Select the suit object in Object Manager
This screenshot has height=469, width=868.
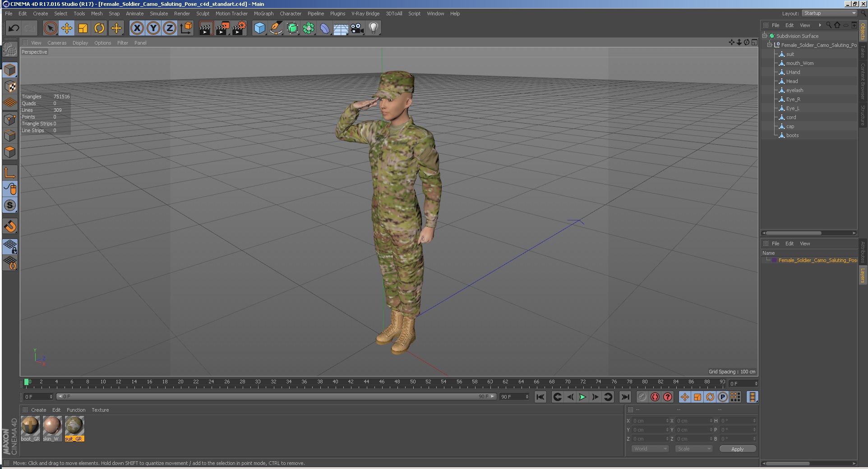790,54
